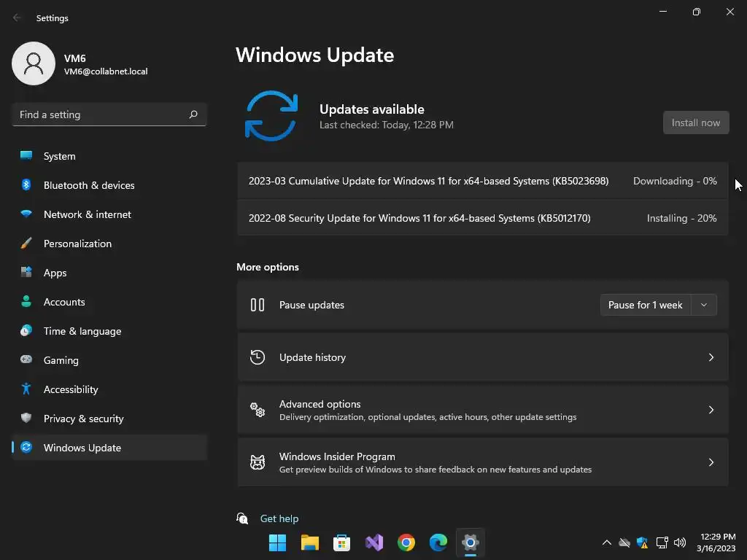Click the network display tray icon
747x560 pixels.
point(662,542)
